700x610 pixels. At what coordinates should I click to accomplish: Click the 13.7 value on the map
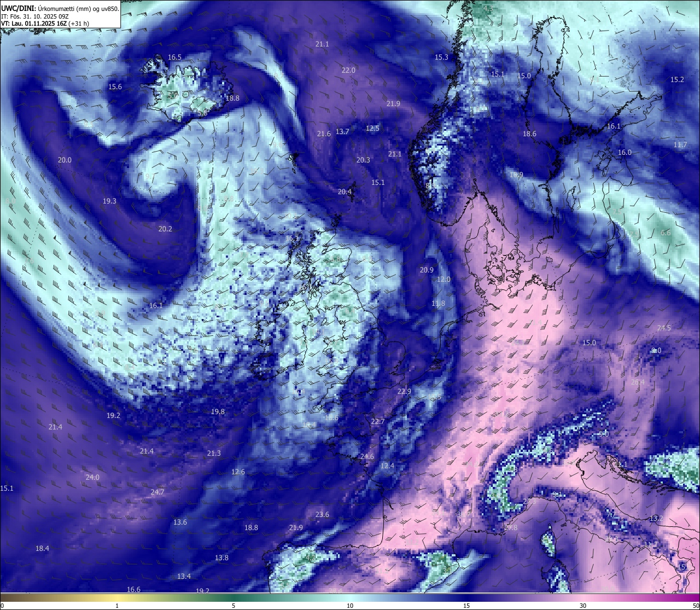pyautogui.click(x=342, y=132)
